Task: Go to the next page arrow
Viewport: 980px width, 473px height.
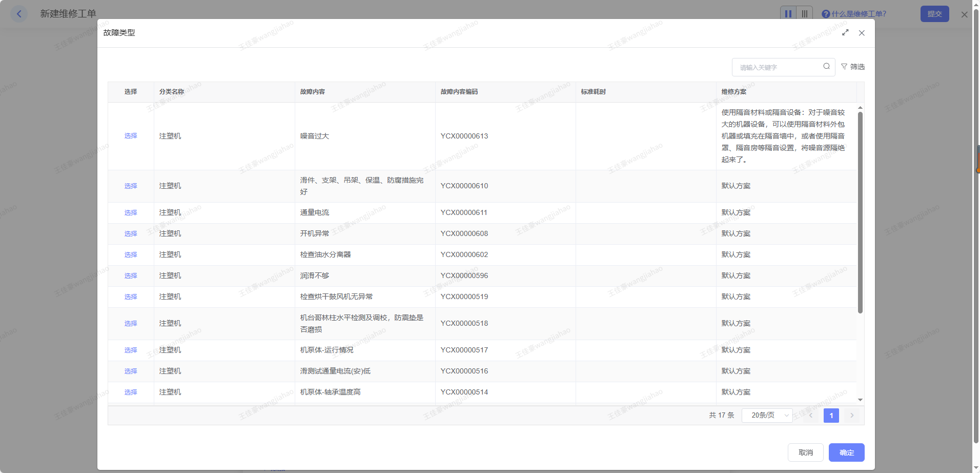Action: tap(852, 416)
